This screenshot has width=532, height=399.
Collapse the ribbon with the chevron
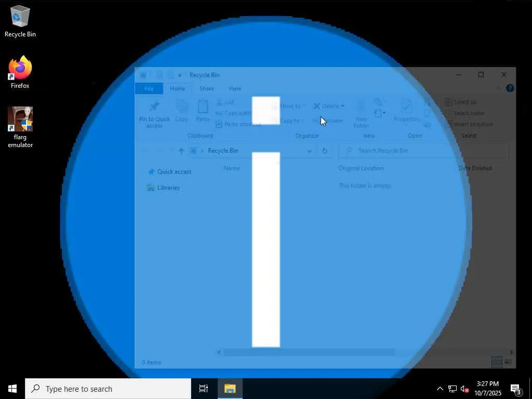(x=499, y=88)
